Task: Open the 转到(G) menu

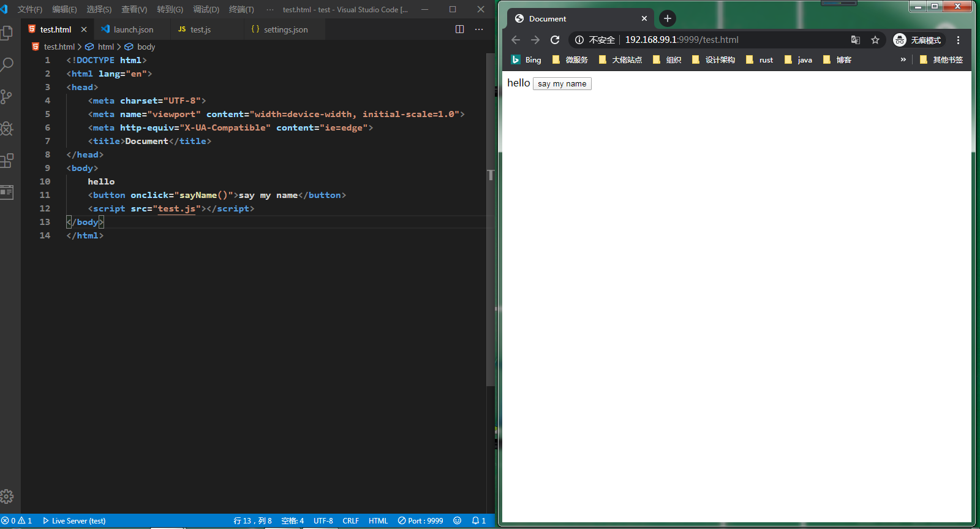Action: 170,9
